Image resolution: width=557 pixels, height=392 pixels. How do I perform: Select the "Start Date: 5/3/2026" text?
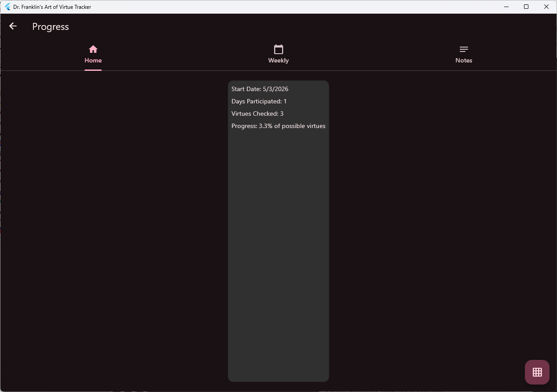tap(260, 89)
